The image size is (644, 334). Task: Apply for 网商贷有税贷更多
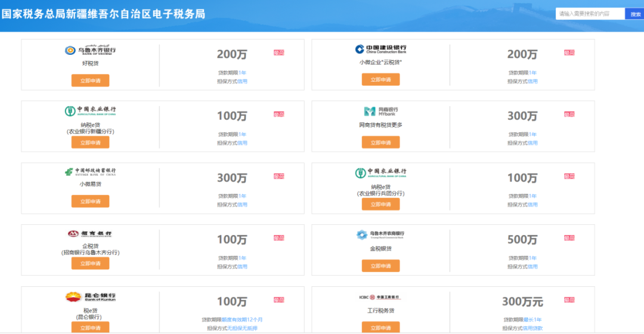point(380,143)
